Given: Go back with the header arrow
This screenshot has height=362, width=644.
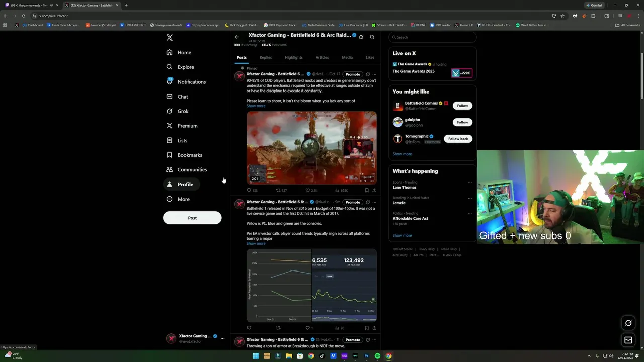Looking at the screenshot, I should pyautogui.click(x=237, y=37).
